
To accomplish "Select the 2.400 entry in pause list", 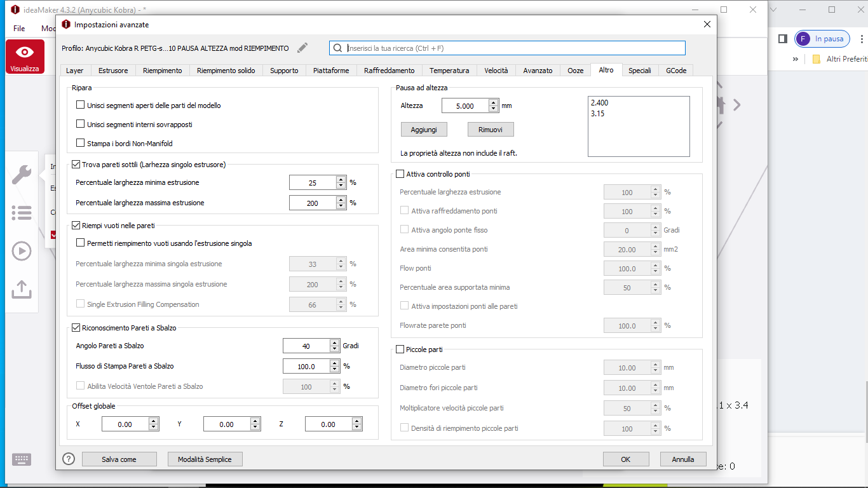I will [x=600, y=103].
